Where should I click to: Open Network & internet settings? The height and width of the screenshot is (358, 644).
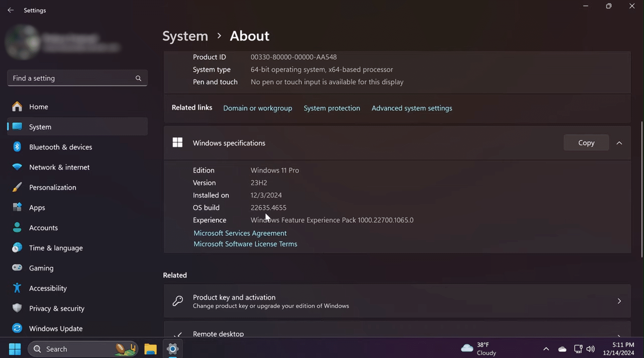(77, 167)
